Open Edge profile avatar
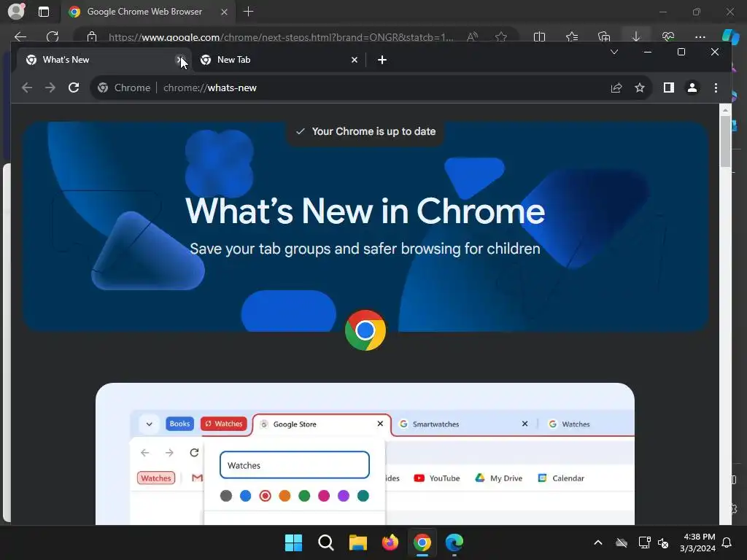 16,12
